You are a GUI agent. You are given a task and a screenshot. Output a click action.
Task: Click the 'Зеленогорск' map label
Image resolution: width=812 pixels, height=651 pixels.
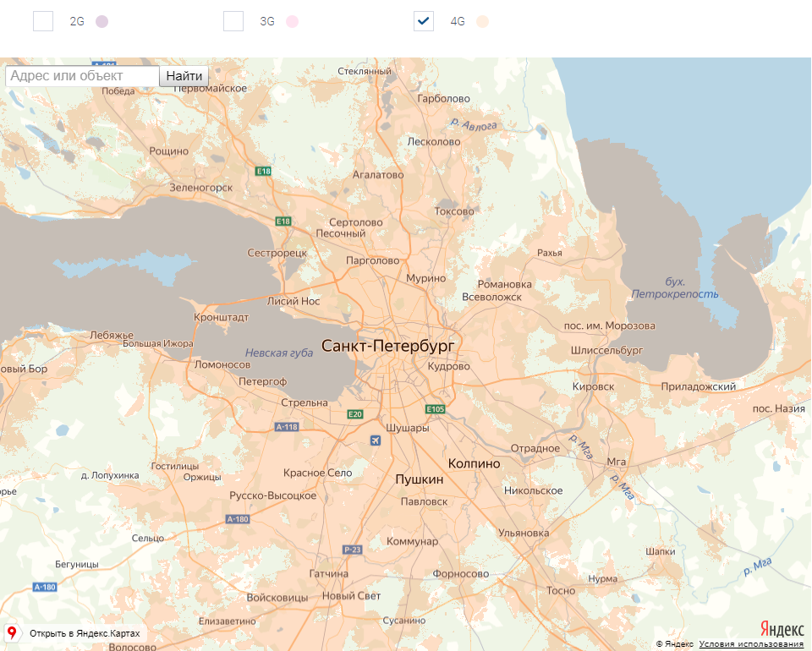pos(201,188)
